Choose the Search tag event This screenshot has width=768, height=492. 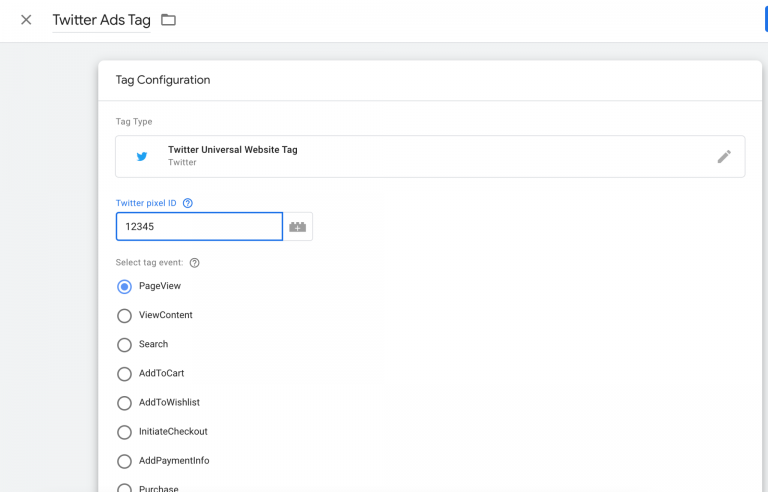pyautogui.click(x=124, y=344)
